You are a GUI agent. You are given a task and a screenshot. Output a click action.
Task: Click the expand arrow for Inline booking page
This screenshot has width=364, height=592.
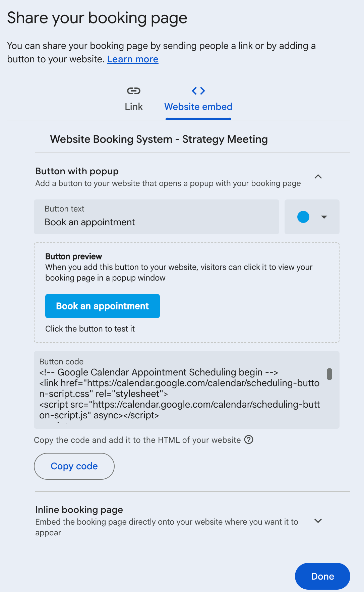[318, 521]
